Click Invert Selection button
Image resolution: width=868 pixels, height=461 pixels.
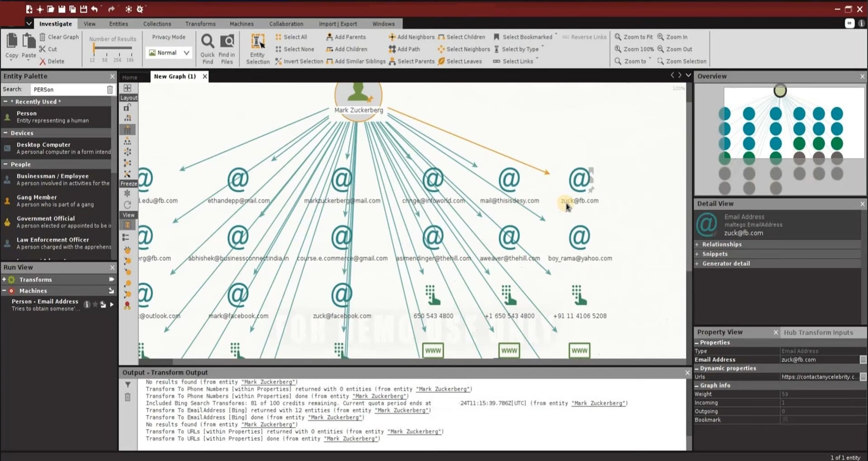click(299, 62)
